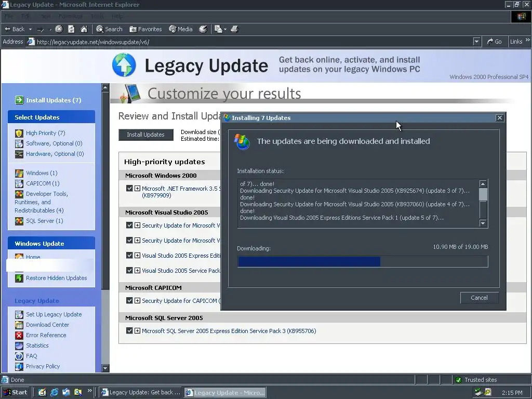Open Set Up Legacy Update
This screenshot has height=399, width=532.
point(48,314)
